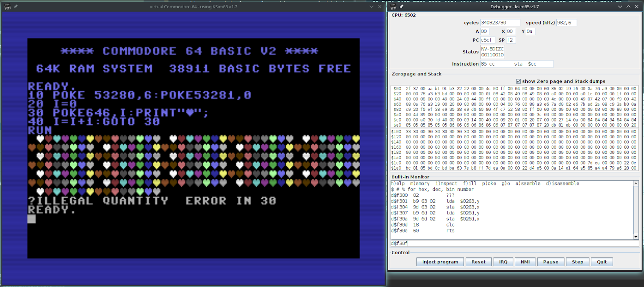Minimize the Debugger window

click(620, 6)
